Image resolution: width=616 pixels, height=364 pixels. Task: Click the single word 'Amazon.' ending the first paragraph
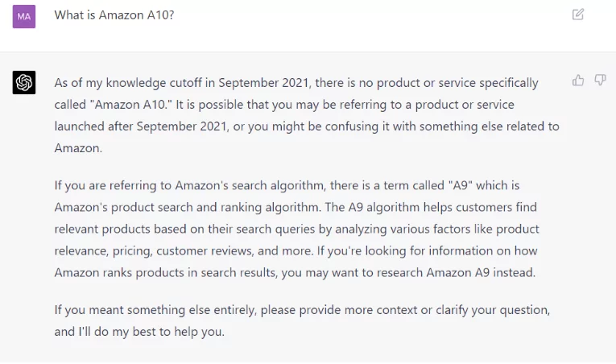coord(78,148)
